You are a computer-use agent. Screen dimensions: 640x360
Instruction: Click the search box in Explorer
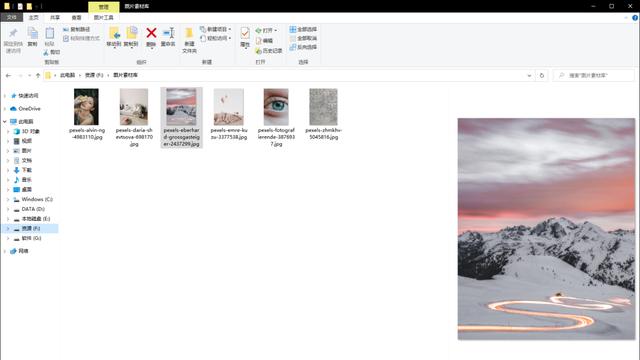point(594,76)
